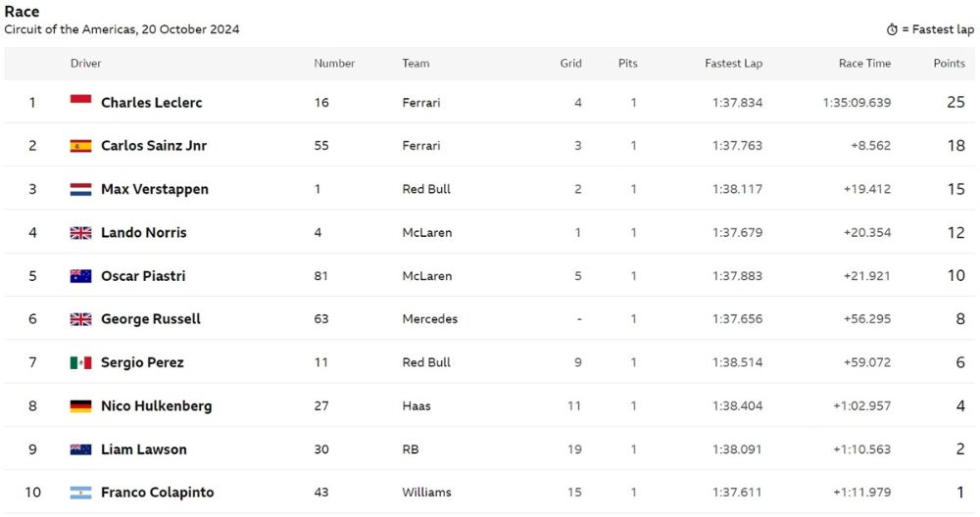Select the Race Time column header
Image resolution: width=980 pixels, height=517 pixels.
click(864, 63)
